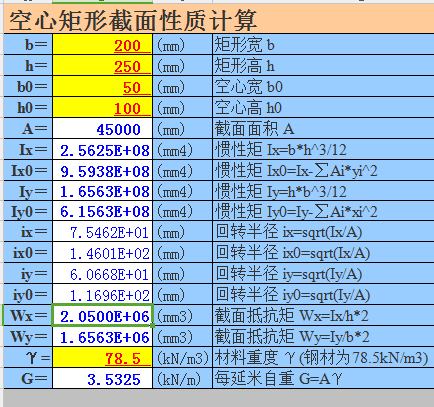Click iy0 value 1.1696E+02
The image size is (434, 407).
[102, 294]
